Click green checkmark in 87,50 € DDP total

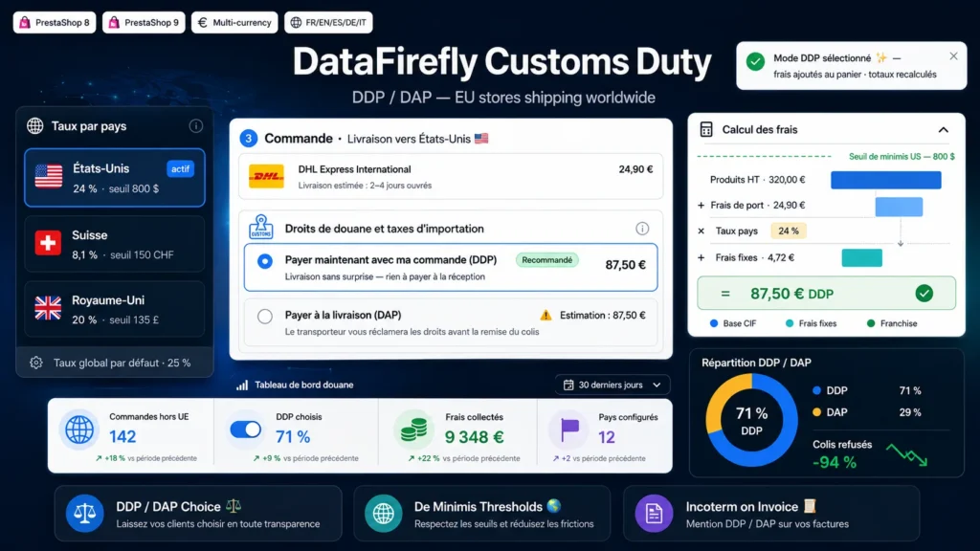[x=924, y=293]
